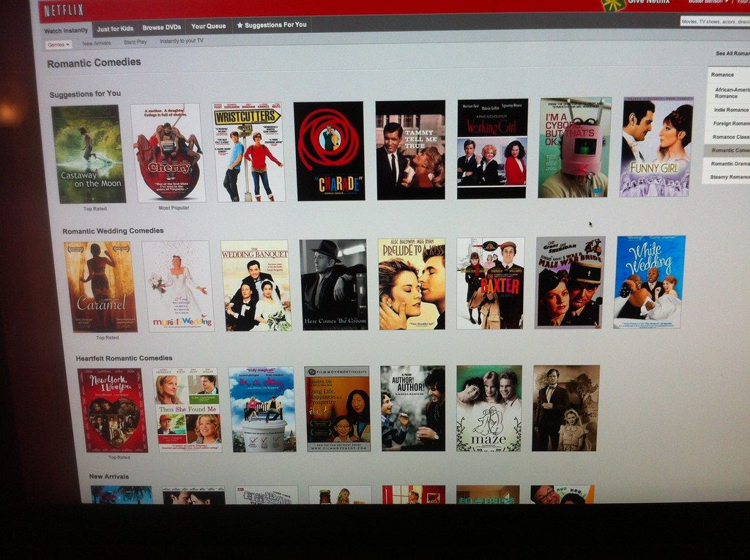Click the Romantic Comedies page title
Viewport: 750px width, 560px height.
[94, 63]
